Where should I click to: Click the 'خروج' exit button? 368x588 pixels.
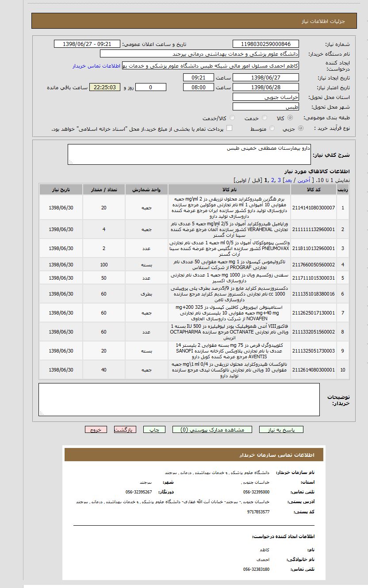[x=96, y=429]
